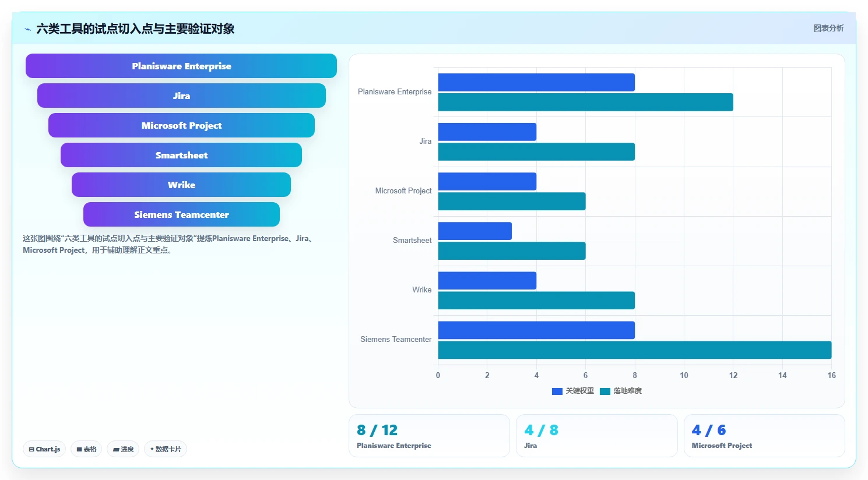Click the x-axis tick label 0

pyautogui.click(x=438, y=376)
